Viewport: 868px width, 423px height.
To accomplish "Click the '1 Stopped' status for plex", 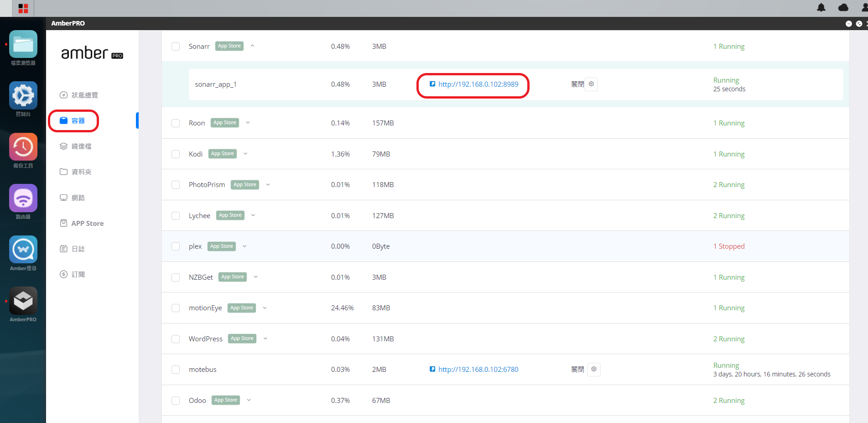I will pyautogui.click(x=729, y=246).
